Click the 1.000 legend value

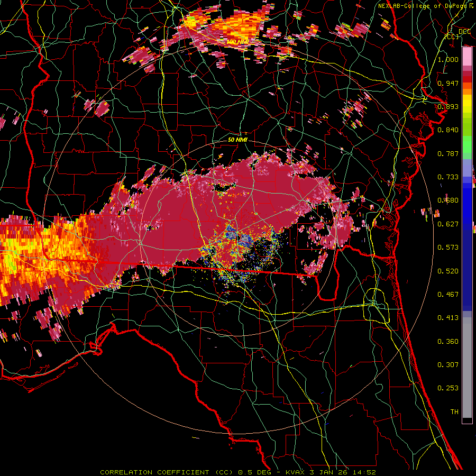click(x=448, y=59)
